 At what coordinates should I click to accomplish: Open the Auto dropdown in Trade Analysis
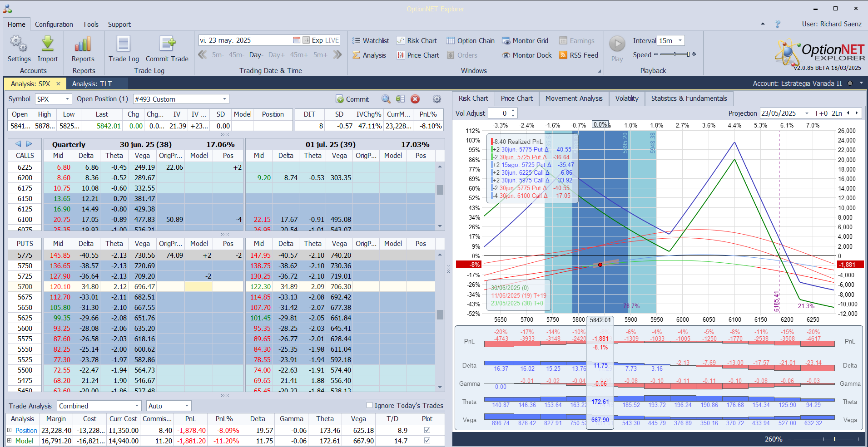point(187,406)
